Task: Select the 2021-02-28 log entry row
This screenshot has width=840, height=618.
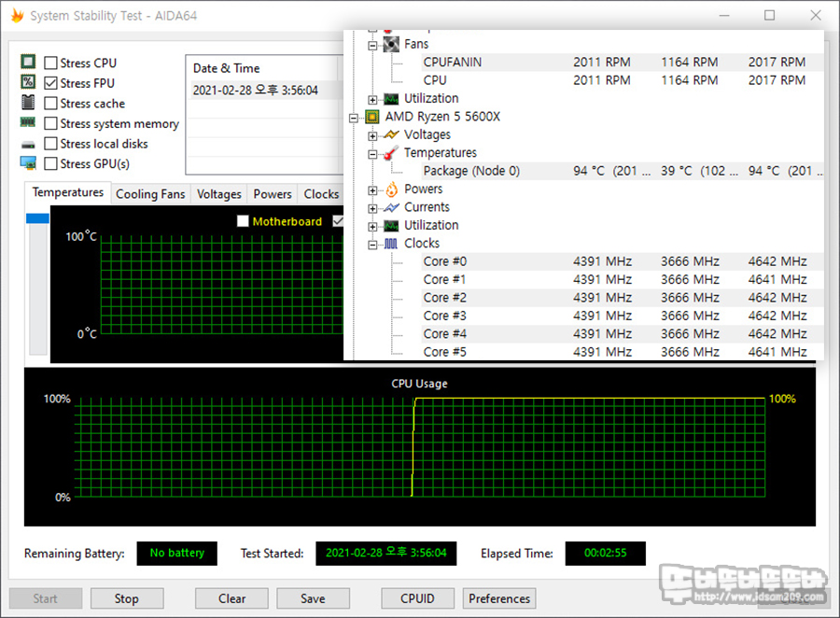Action: (265, 90)
